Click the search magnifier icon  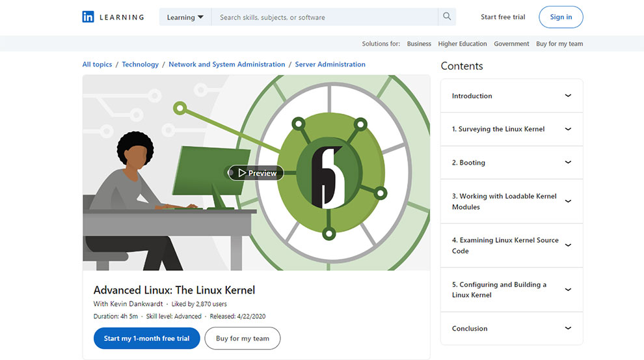447,17
